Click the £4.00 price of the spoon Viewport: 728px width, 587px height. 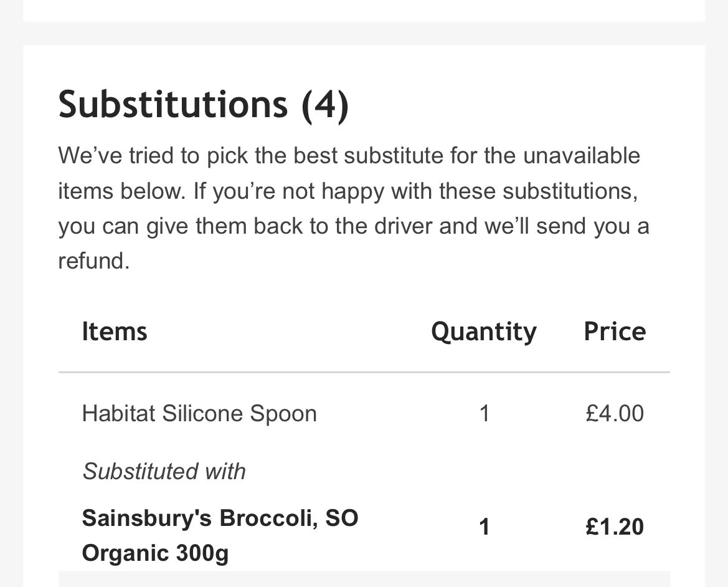(615, 413)
